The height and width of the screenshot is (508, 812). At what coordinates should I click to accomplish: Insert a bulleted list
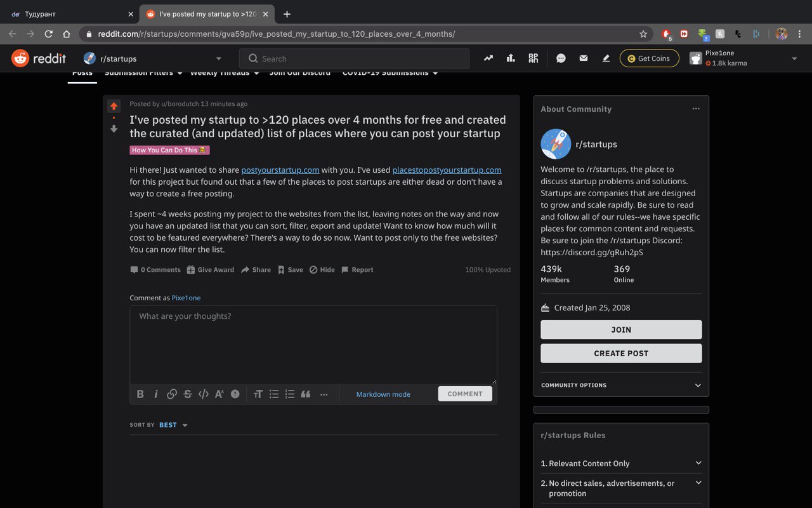(274, 394)
